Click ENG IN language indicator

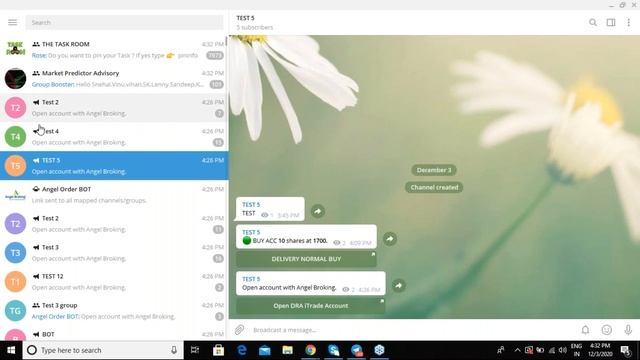click(576, 350)
